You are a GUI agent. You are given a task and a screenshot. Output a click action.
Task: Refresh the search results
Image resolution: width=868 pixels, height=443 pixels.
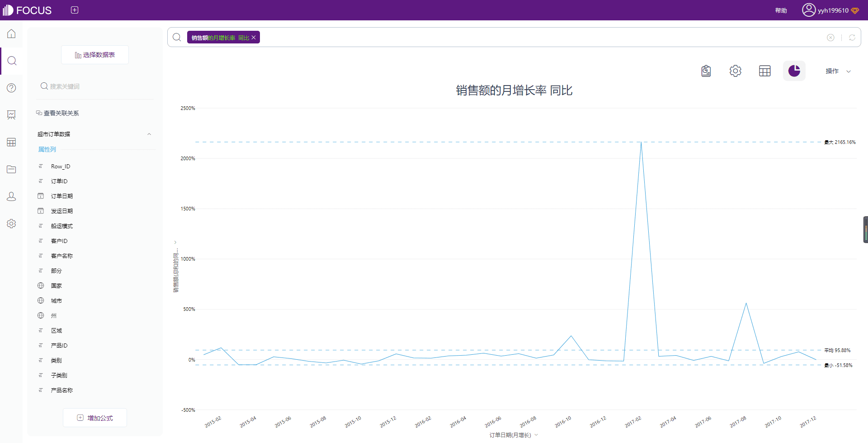point(852,38)
